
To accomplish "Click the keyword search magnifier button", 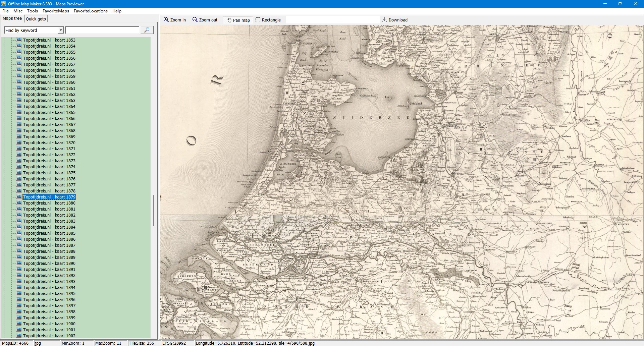I will pos(147,30).
